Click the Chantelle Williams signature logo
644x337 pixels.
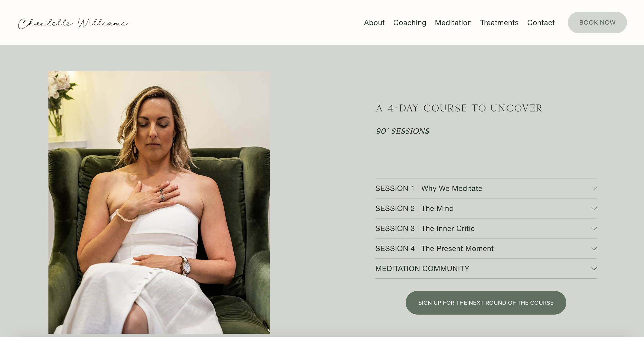click(73, 23)
